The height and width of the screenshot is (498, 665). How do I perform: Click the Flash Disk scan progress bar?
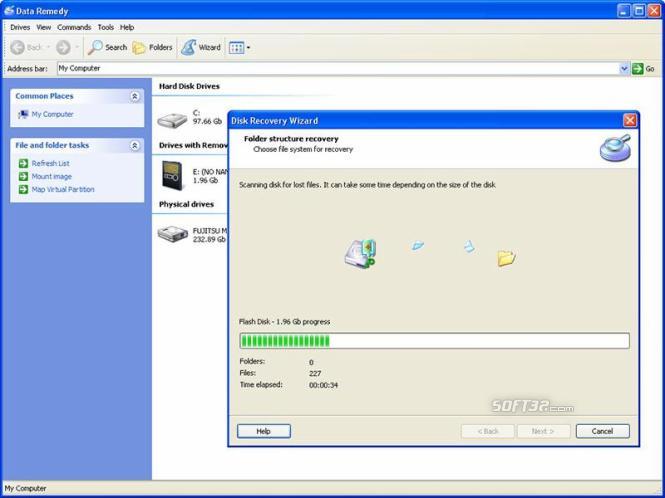434,341
